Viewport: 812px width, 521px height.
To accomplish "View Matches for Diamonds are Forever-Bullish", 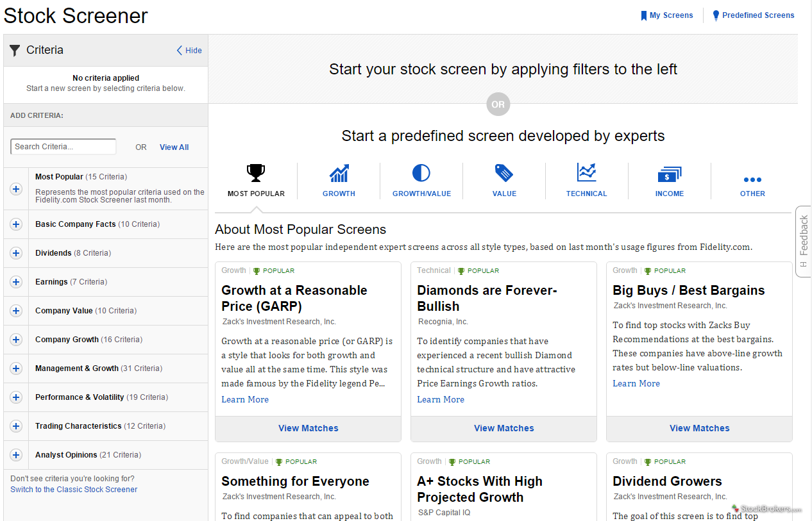I will (504, 428).
